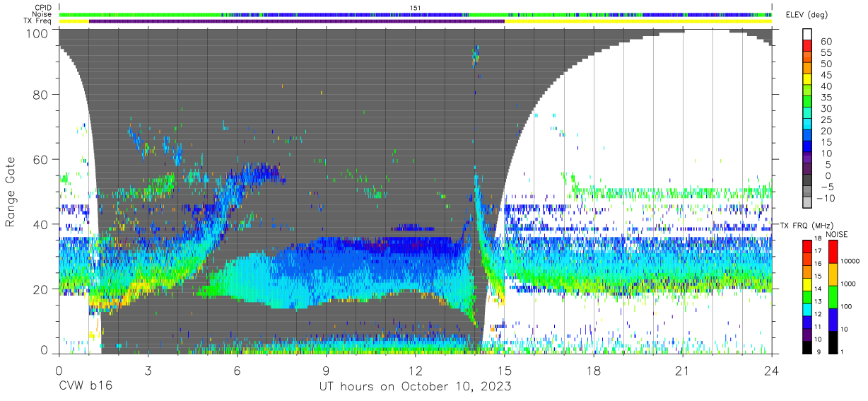Viewport: 868px width, 401px height.
Task: Pick the black bottom segment of TX FRQ bar
Action: tap(807, 347)
